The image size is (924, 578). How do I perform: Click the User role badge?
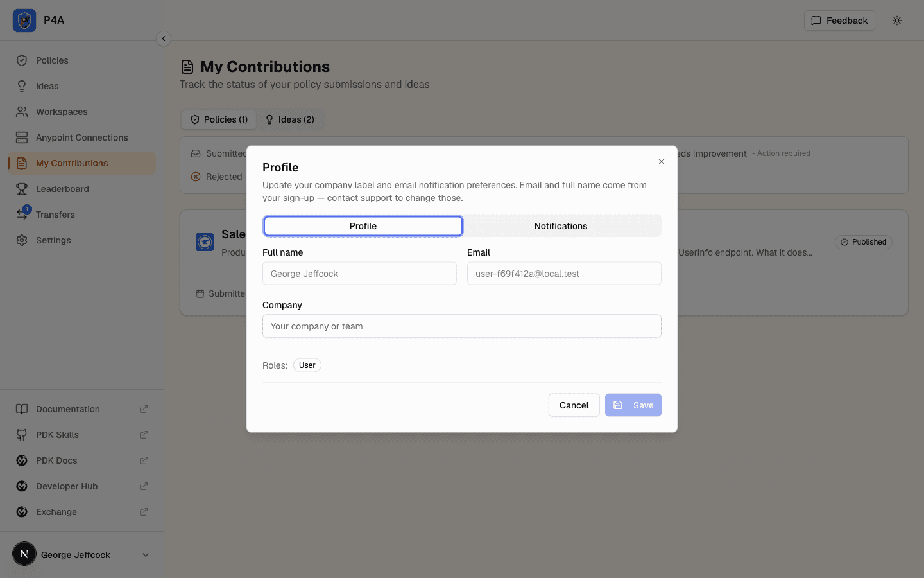tap(307, 365)
